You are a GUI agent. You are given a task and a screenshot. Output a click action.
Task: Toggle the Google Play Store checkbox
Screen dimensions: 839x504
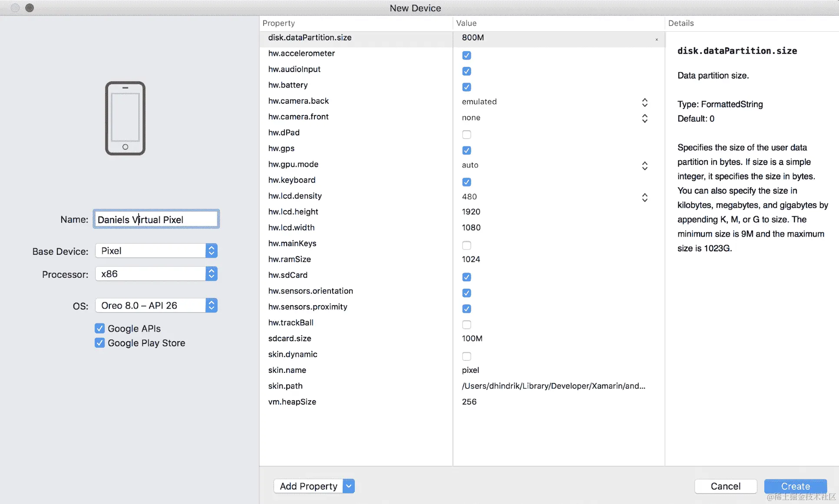pos(100,343)
